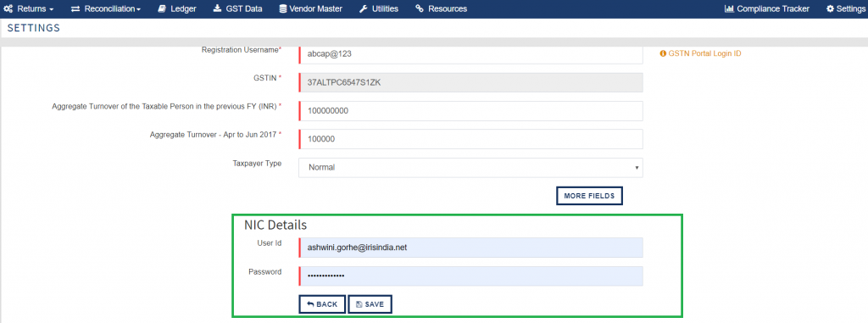The image size is (868, 323).
Task: Click the MORE FIELDS button
Action: pyautogui.click(x=589, y=196)
